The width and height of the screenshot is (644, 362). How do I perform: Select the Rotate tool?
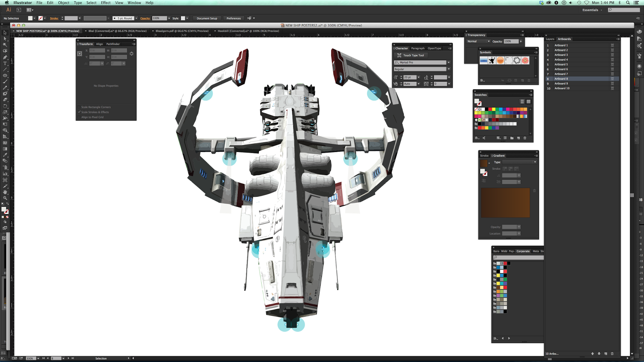click(5, 106)
